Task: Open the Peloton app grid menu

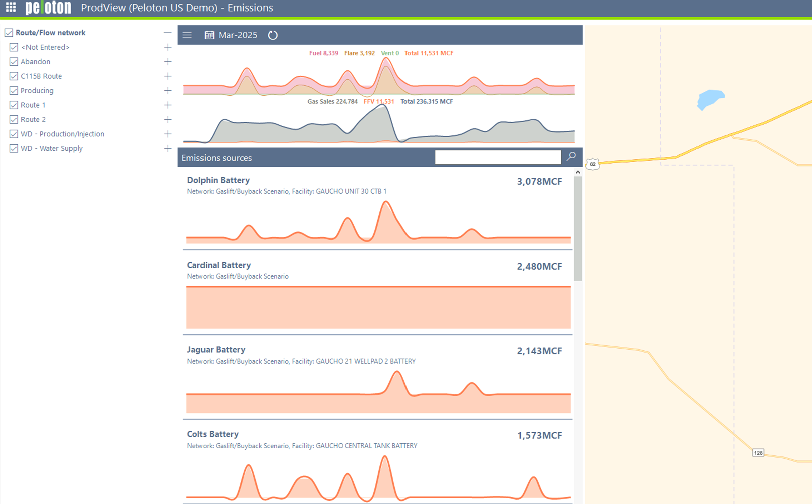Action: click(x=10, y=7)
